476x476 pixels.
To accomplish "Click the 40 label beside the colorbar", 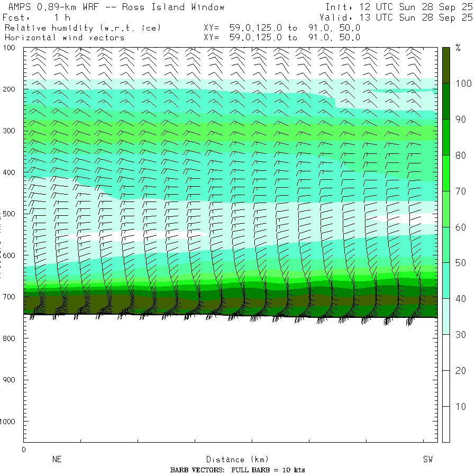I will tap(461, 299).
